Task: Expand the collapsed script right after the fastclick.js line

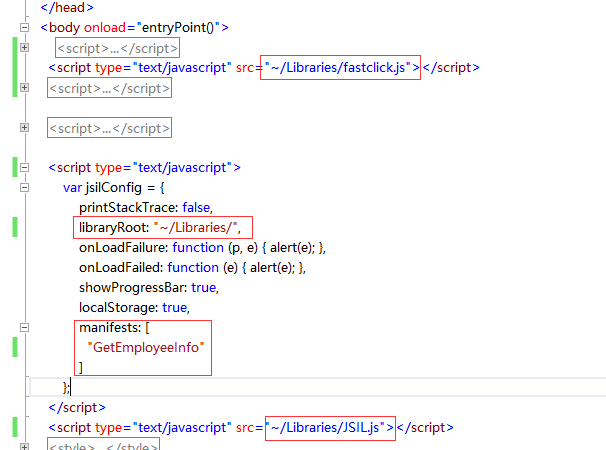Action: pos(24,88)
